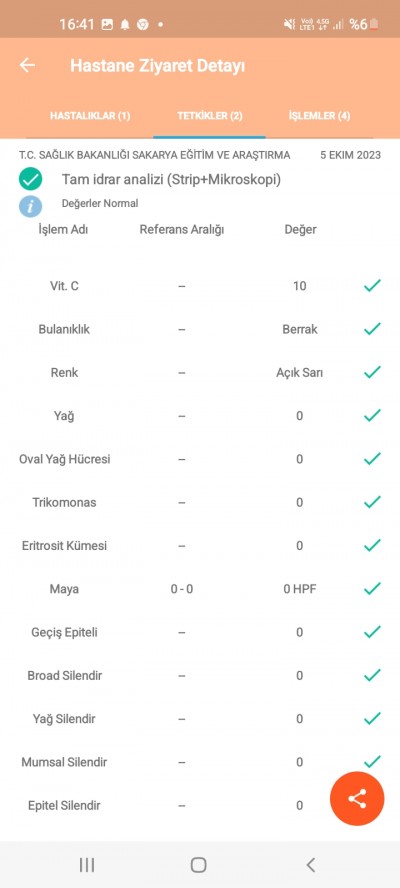The image size is (400, 888).
Task: Tap the checkmark on Bulanıklık row
Action: pyautogui.click(x=372, y=328)
